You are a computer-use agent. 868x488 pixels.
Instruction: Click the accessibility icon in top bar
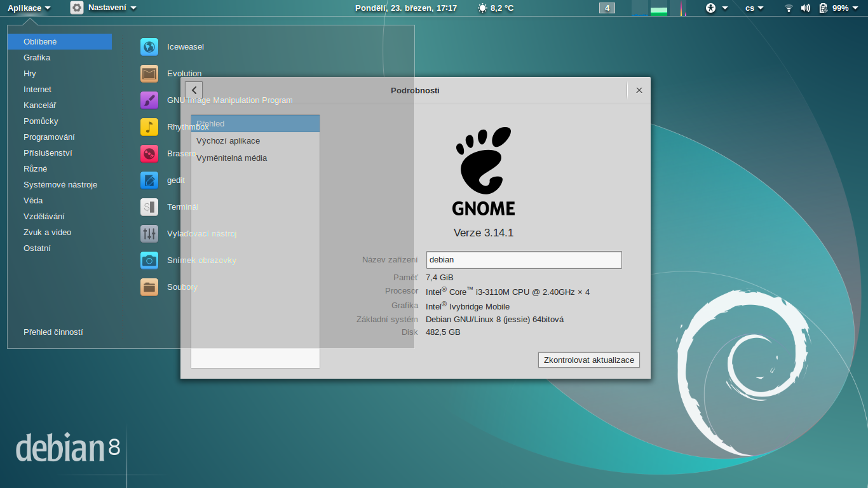(x=711, y=8)
